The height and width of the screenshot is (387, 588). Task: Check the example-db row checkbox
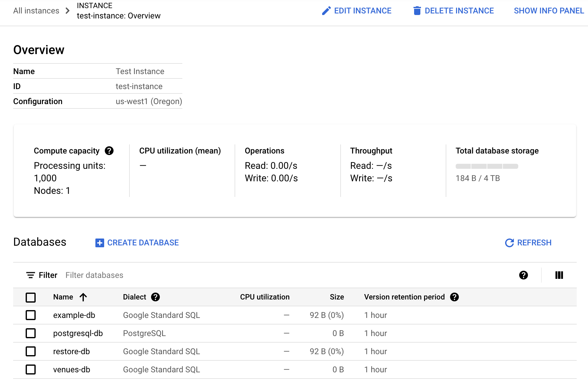point(31,315)
